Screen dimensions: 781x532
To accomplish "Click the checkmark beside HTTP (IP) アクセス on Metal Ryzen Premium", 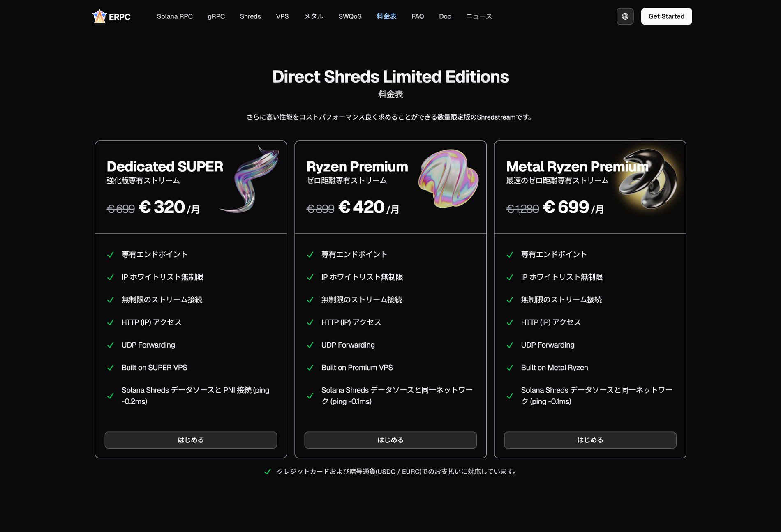I will 511,323.
